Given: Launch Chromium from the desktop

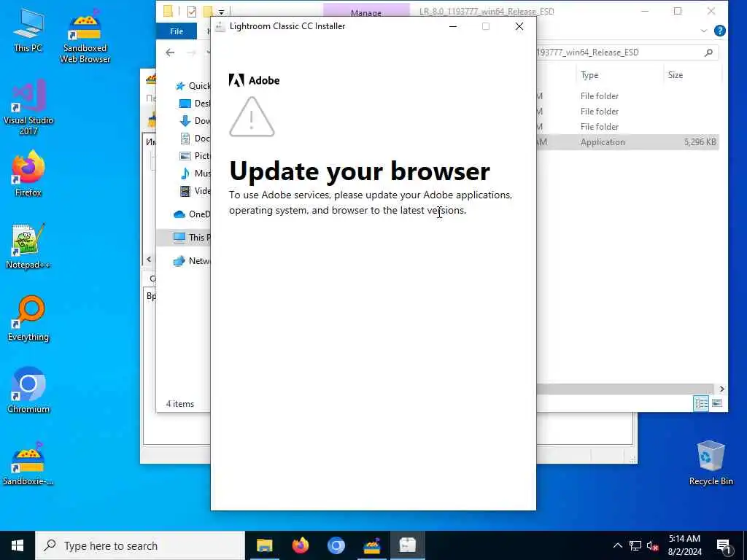Looking at the screenshot, I should click(28, 391).
